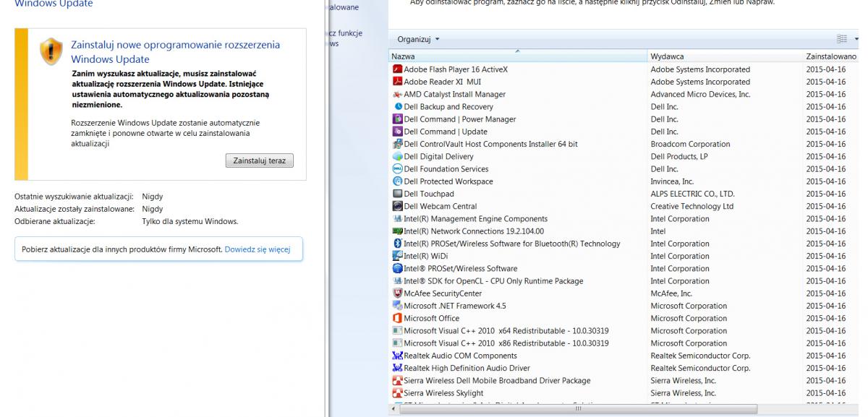The image size is (868, 417).
Task: Click the Advanced Micro Devices, Inc. publisher cell
Action: (x=700, y=95)
